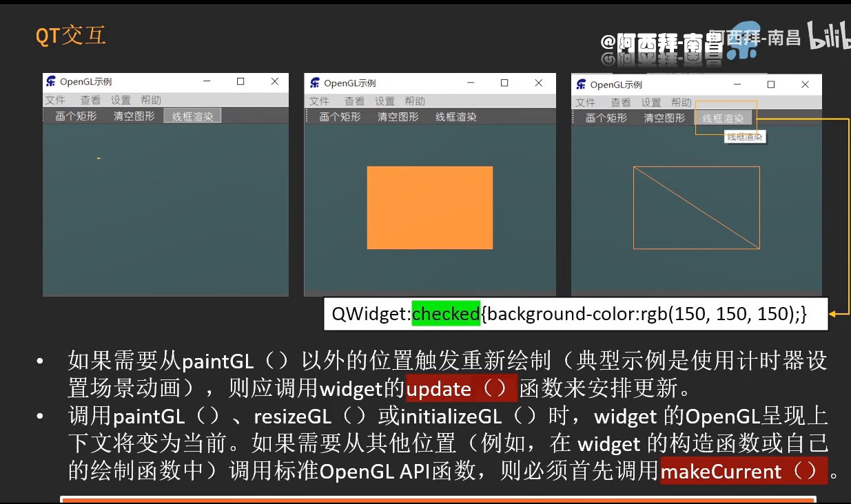This screenshot has width=851, height=504.
Task: Open 帮助 menu in the empty-canvas window
Action: [x=151, y=100]
